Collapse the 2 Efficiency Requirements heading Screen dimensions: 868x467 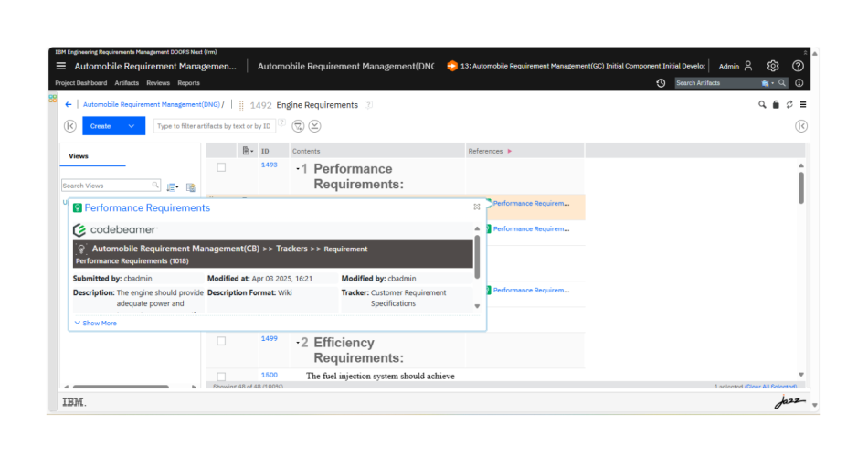(x=298, y=343)
